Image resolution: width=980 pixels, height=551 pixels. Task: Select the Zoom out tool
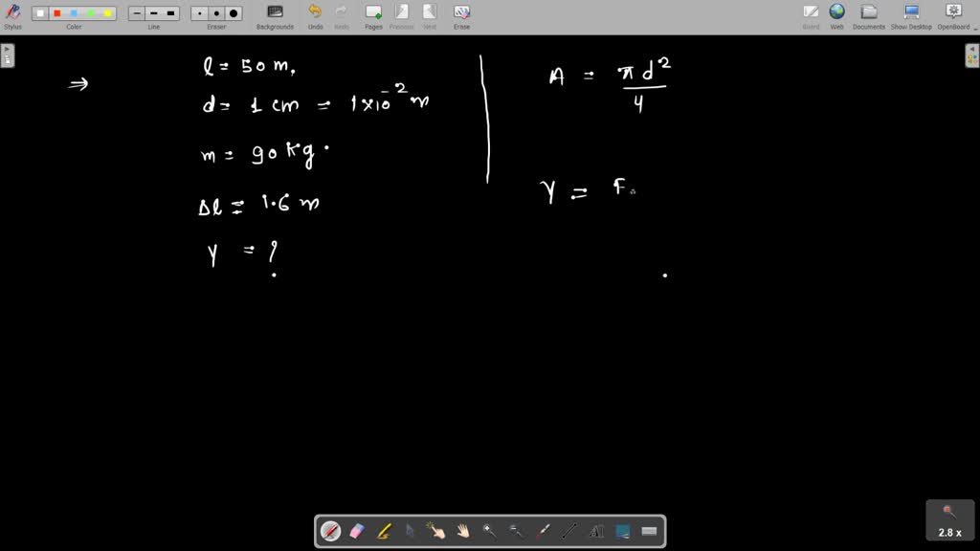(516, 531)
